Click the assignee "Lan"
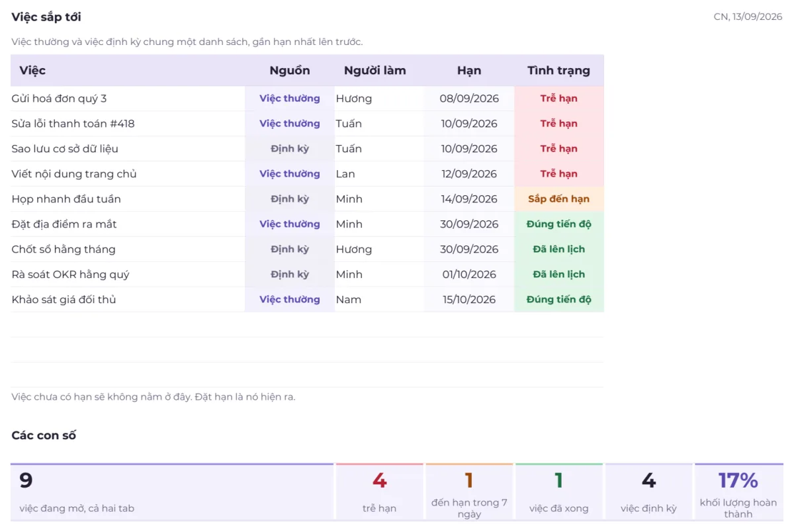The image size is (794, 532). [x=345, y=174]
